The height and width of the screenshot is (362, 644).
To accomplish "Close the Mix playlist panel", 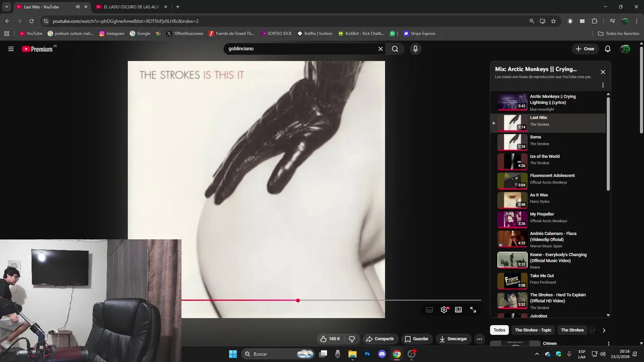I will click(603, 72).
